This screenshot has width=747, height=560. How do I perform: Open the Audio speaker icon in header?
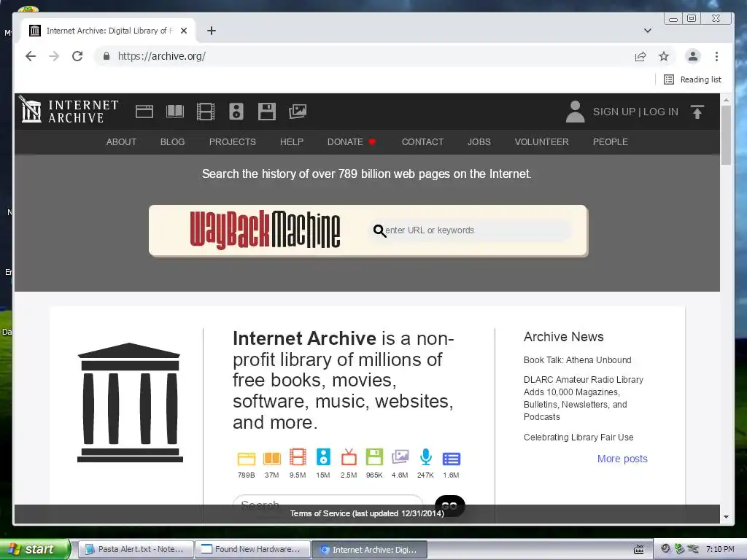point(236,112)
